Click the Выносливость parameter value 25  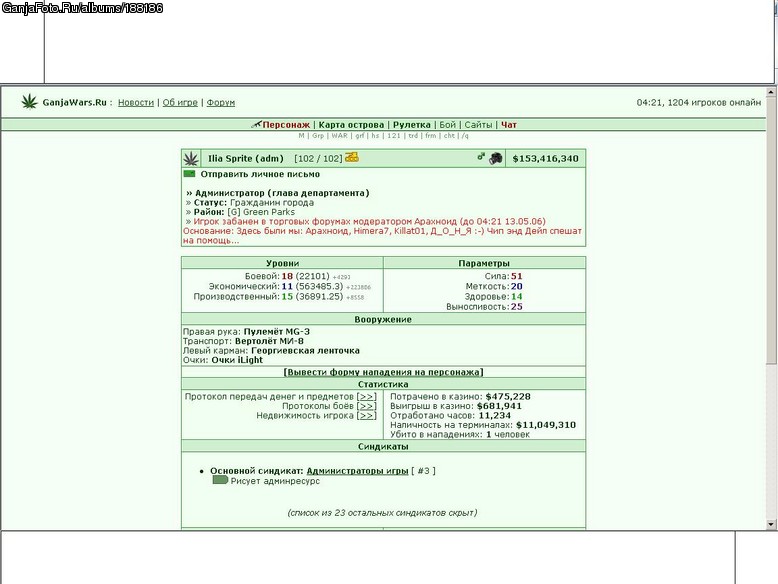pos(517,307)
